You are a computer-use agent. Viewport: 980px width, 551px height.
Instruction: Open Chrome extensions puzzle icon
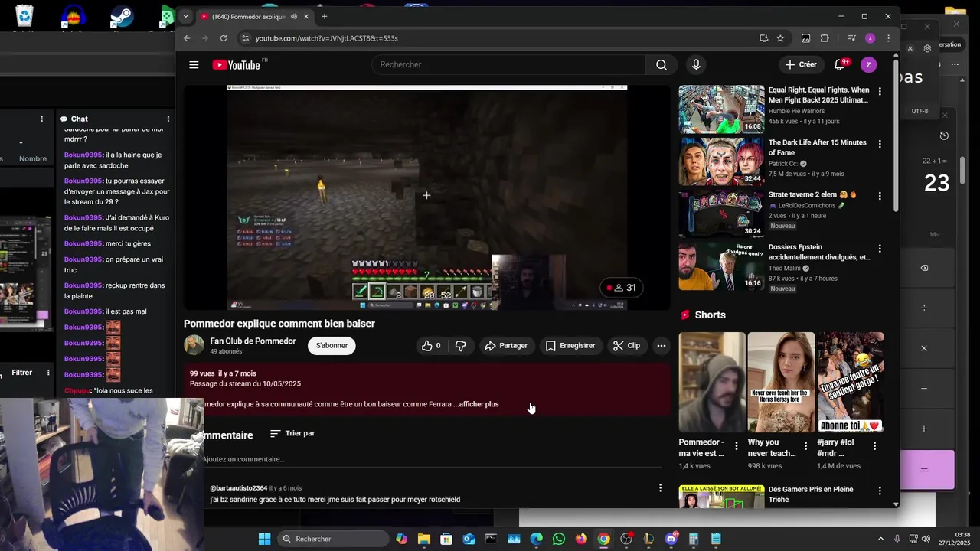click(825, 38)
